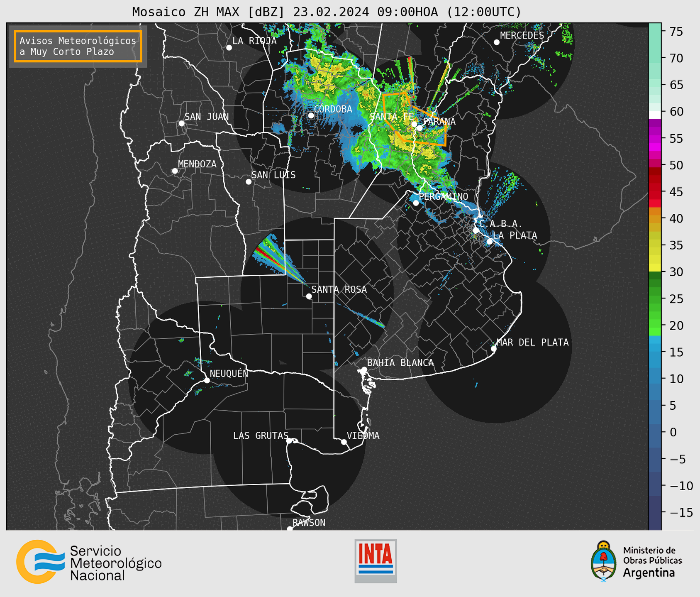Click the SANTA FE city label

(392, 117)
